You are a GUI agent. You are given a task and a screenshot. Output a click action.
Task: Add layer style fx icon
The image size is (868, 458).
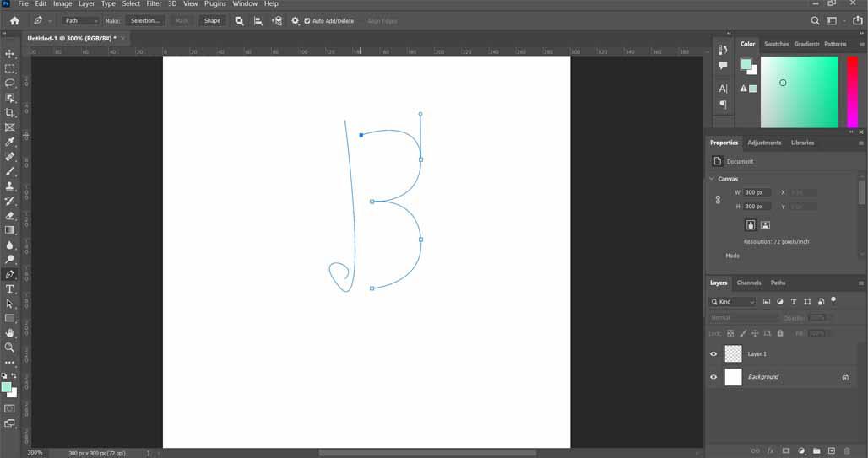771,450
